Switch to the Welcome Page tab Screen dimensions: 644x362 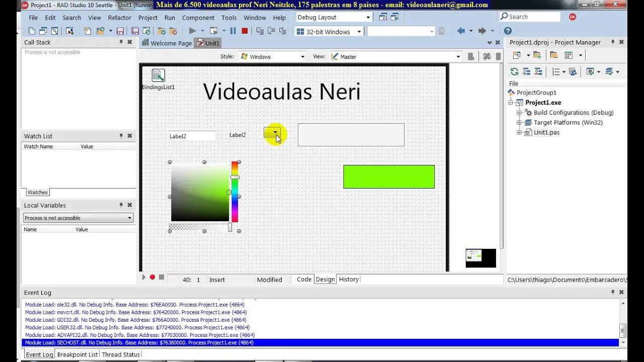(167, 43)
